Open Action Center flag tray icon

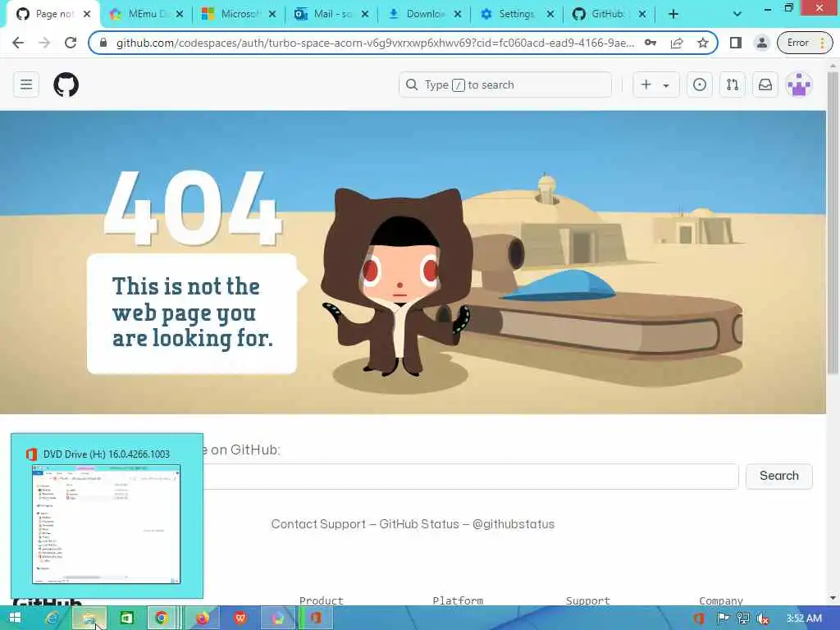coord(722,619)
